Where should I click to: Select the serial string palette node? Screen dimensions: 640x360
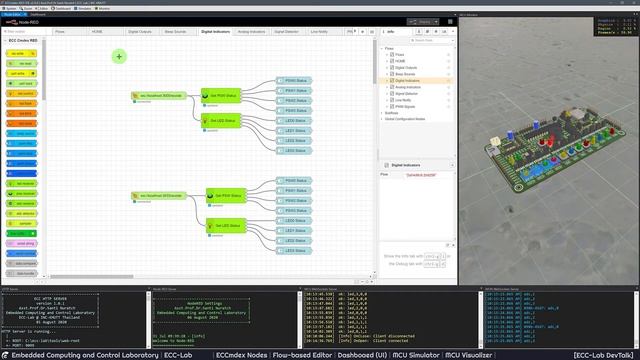pos(22,244)
